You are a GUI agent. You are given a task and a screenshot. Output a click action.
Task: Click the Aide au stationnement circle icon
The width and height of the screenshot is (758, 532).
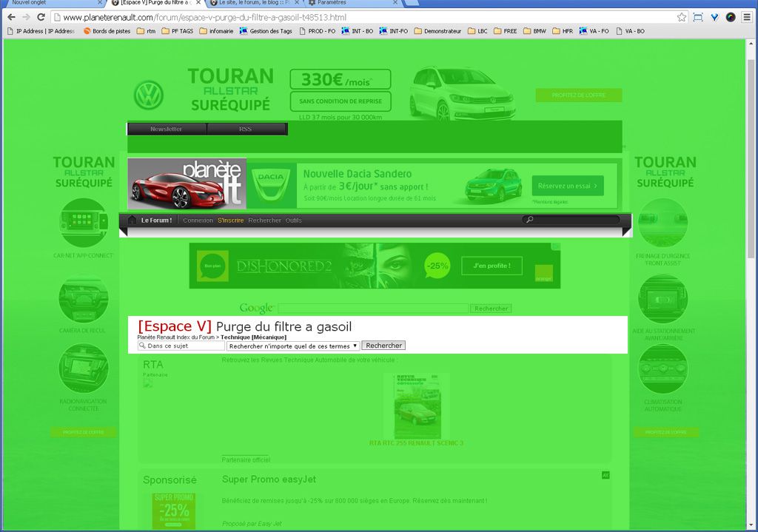(663, 299)
